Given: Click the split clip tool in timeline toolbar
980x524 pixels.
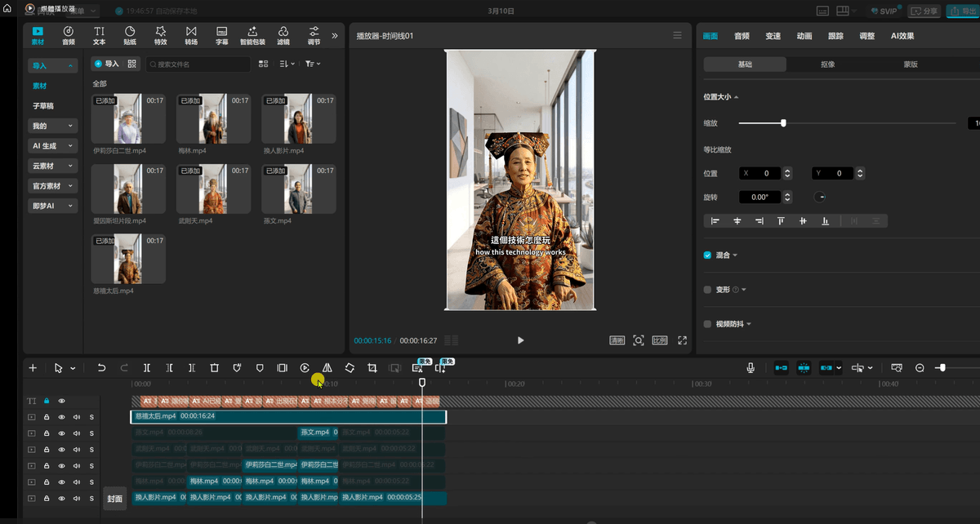Looking at the screenshot, I should [x=147, y=368].
